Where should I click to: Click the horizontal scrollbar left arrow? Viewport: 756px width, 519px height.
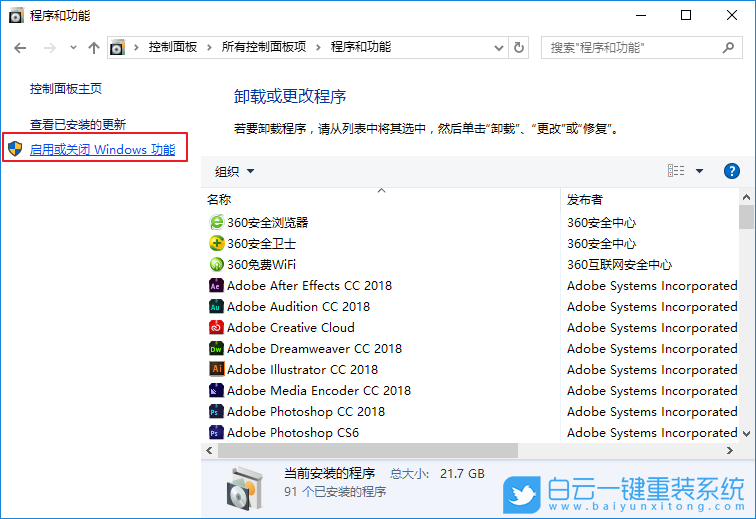tap(209, 451)
